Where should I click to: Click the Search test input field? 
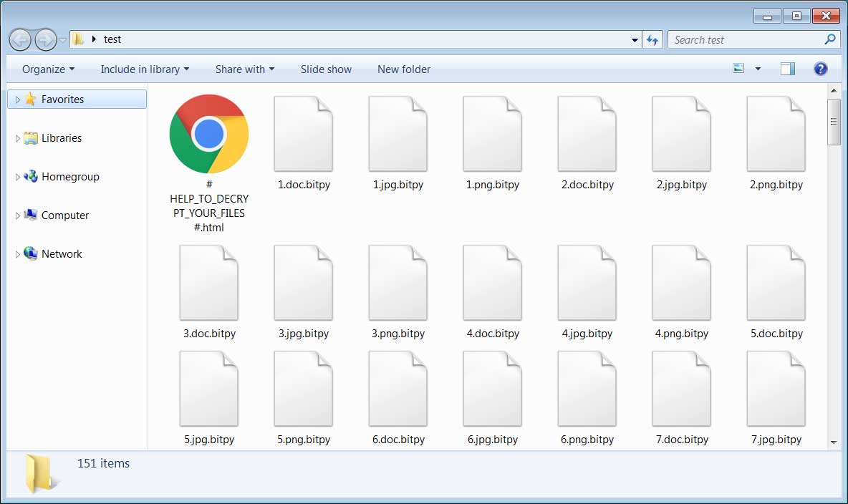[x=746, y=40]
